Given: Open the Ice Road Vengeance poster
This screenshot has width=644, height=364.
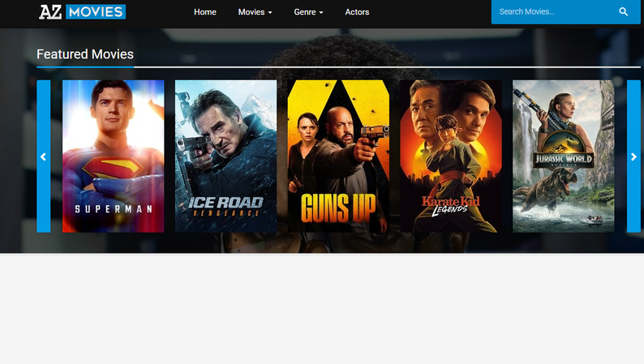Looking at the screenshot, I should (x=226, y=156).
